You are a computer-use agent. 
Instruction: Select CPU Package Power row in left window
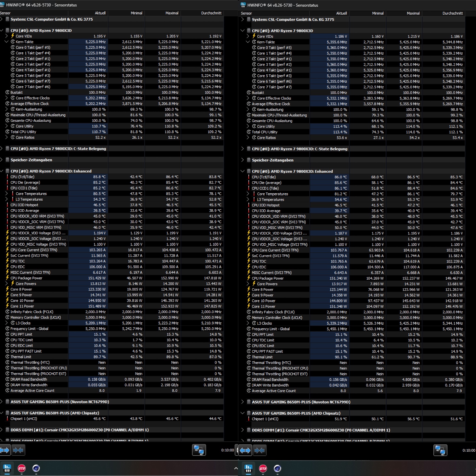(26, 278)
